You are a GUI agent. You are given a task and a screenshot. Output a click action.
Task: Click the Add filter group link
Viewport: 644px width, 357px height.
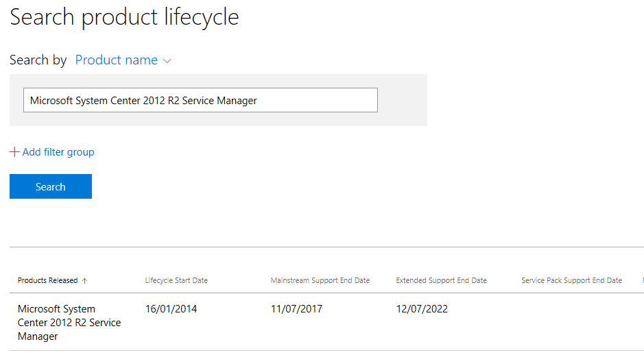pyautogui.click(x=52, y=152)
